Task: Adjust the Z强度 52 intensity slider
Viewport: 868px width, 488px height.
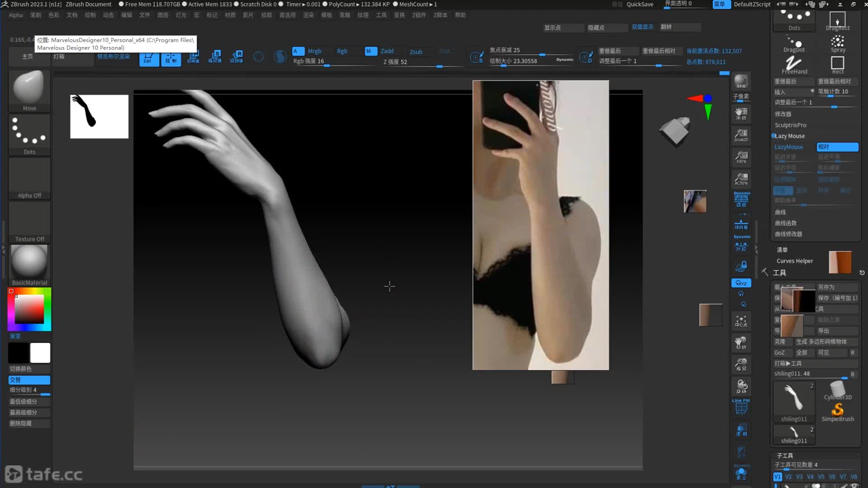Action: (422, 62)
